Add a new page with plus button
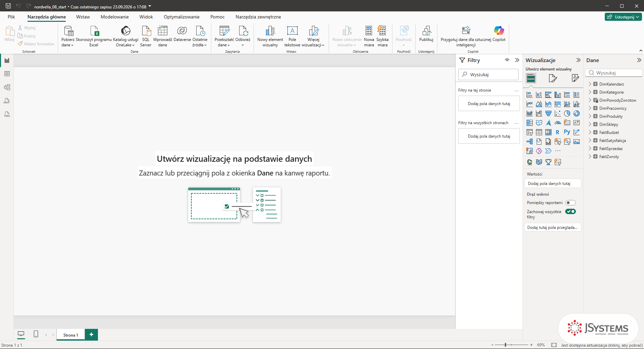 click(x=91, y=335)
